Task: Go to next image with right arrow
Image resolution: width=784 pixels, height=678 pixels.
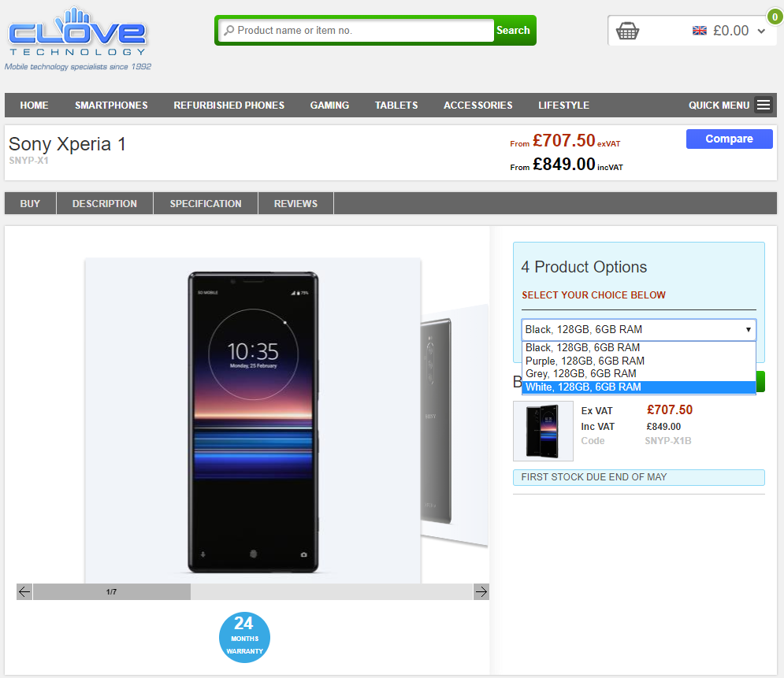Action: tap(481, 591)
